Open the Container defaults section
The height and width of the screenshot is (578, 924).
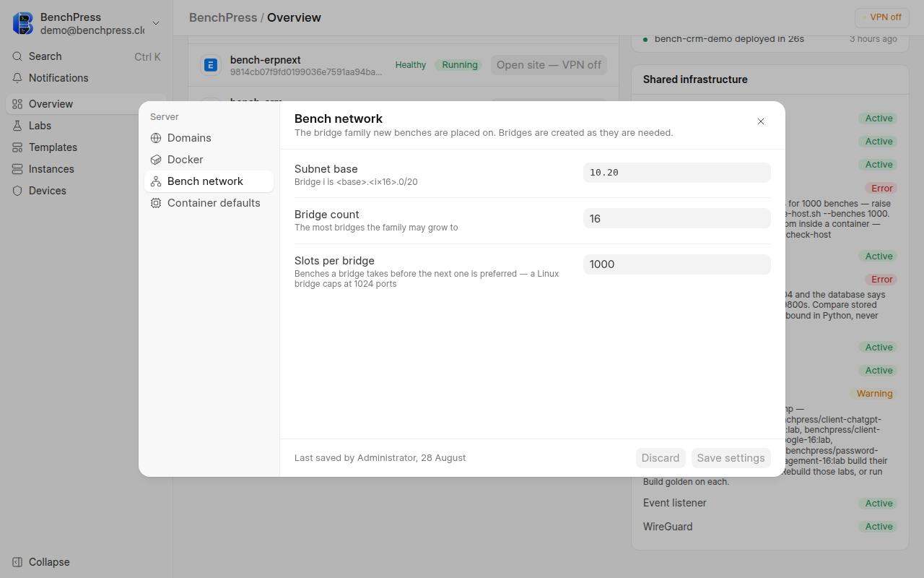(209, 203)
